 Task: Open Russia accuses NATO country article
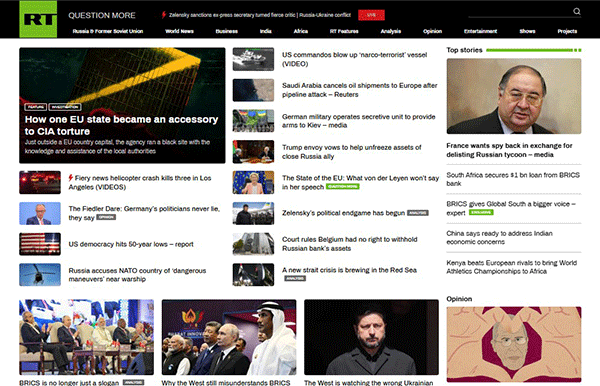point(137,275)
